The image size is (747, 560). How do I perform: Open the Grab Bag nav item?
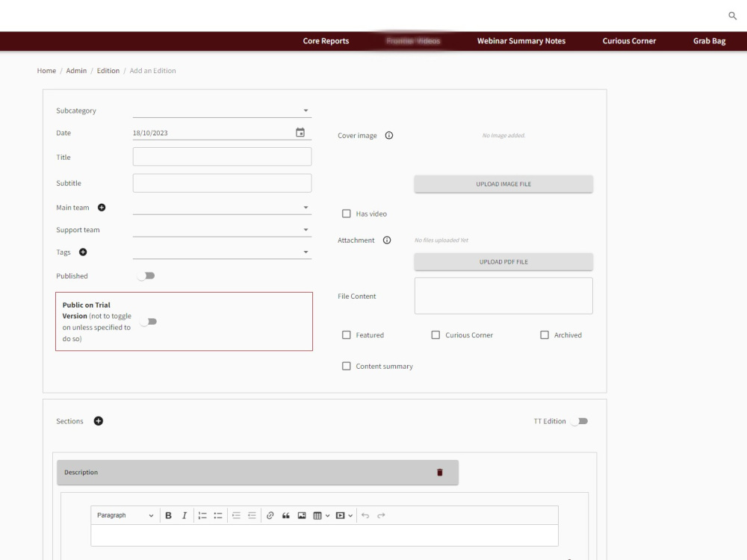710,41
